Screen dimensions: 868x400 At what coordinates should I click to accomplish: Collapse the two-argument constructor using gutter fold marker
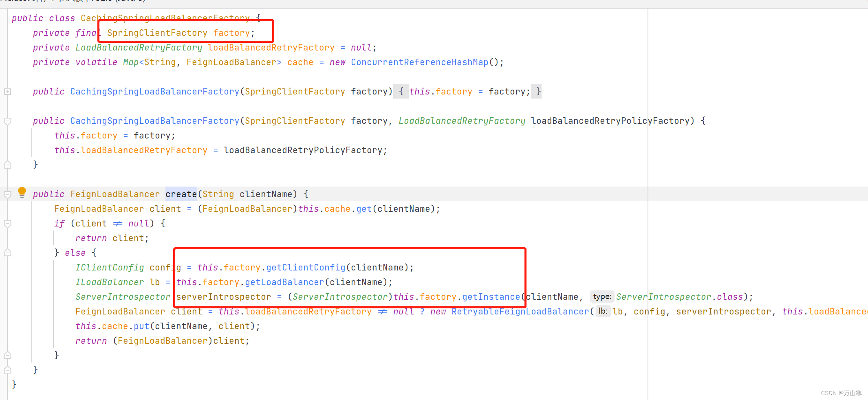(7, 121)
